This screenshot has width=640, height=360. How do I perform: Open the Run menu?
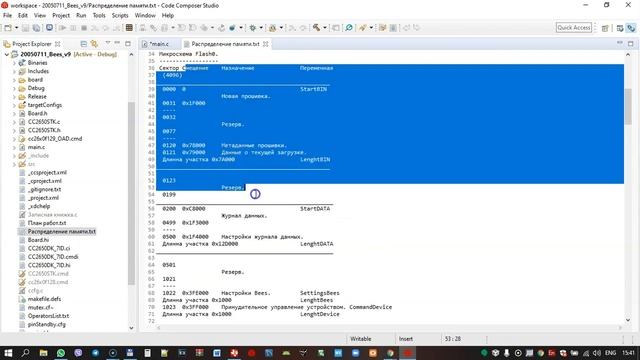pyautogui.click(x=81, y=16)
